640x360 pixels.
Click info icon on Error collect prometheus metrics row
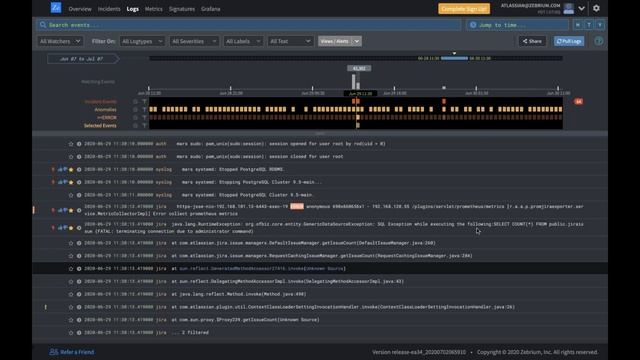pyautogui.click(x=79, y=210)
